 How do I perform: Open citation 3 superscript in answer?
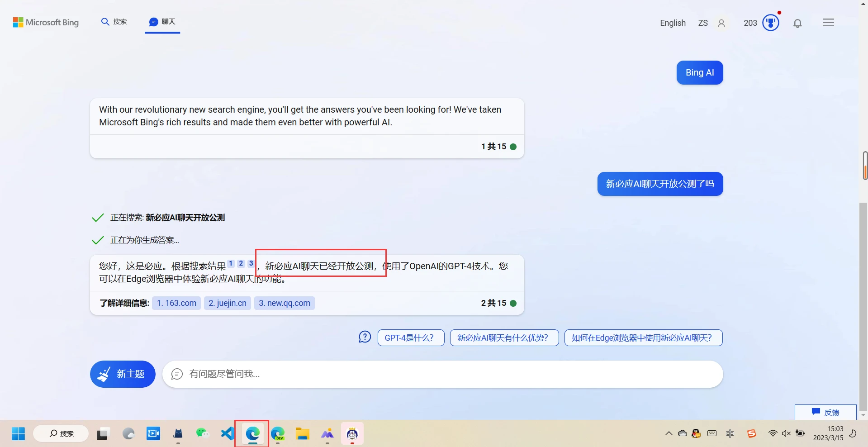click(x=251, y=263)
